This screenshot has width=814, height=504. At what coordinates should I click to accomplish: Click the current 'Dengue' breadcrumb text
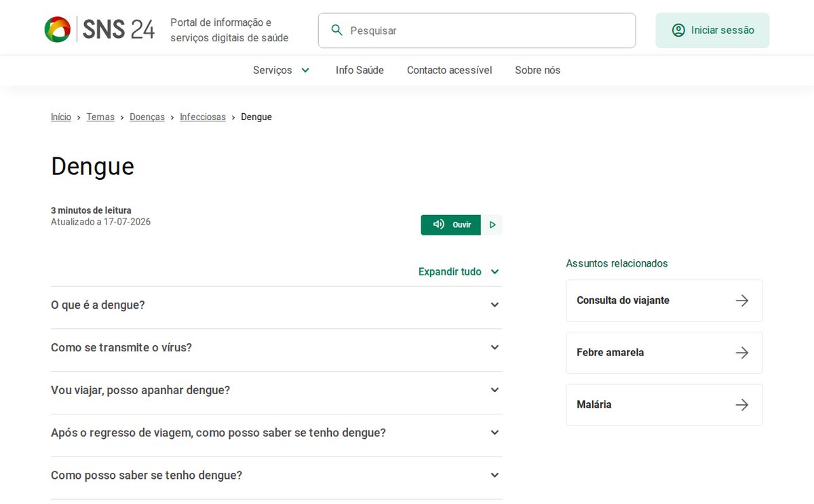point(256,117)
